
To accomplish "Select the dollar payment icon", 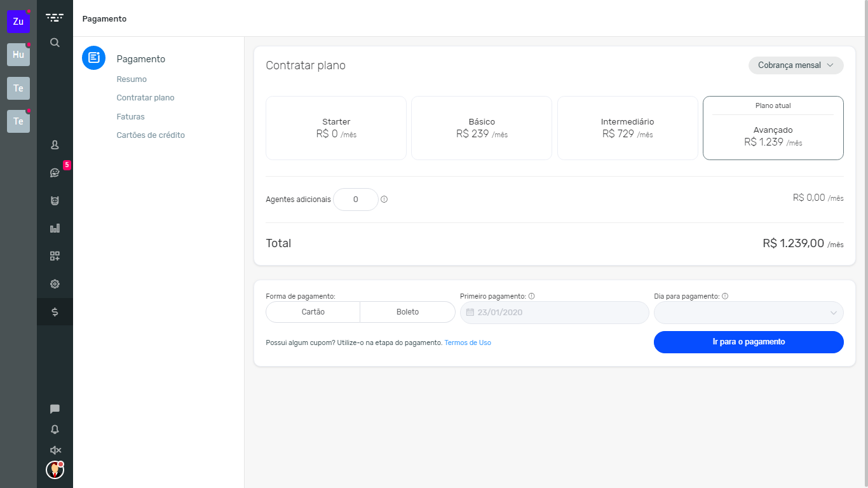I will pos(55,312).
